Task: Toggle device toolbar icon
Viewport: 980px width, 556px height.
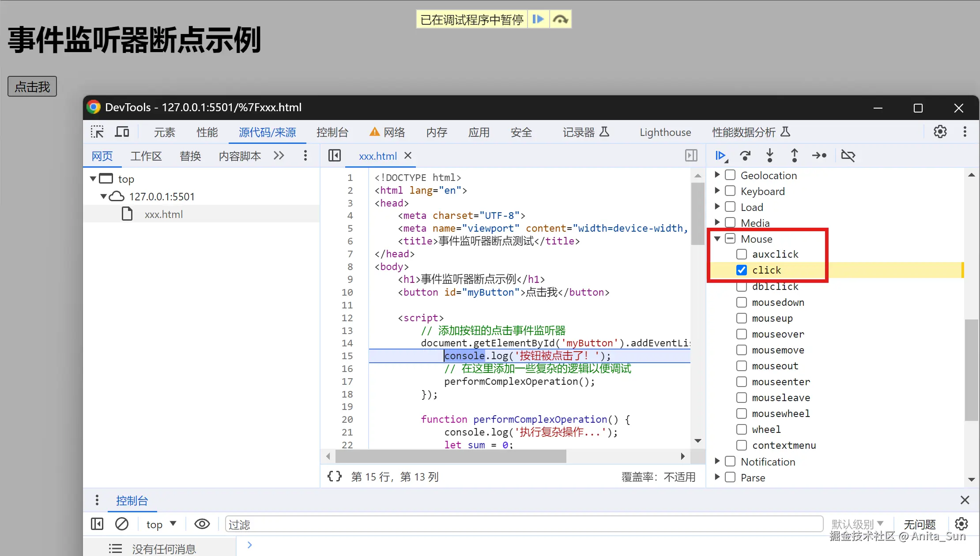Action: point(122,132)
